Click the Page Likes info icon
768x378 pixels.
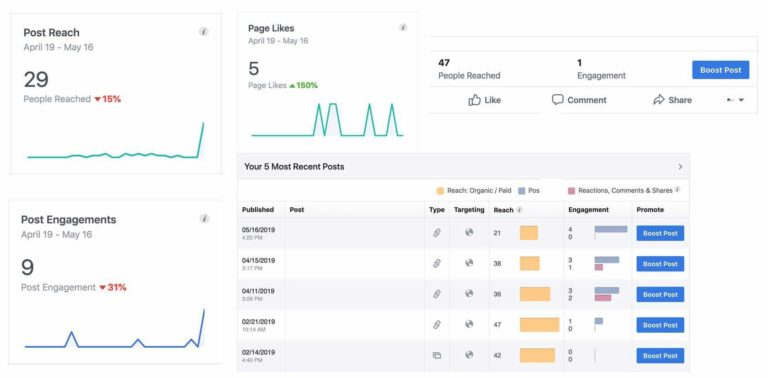click(403, 27)
